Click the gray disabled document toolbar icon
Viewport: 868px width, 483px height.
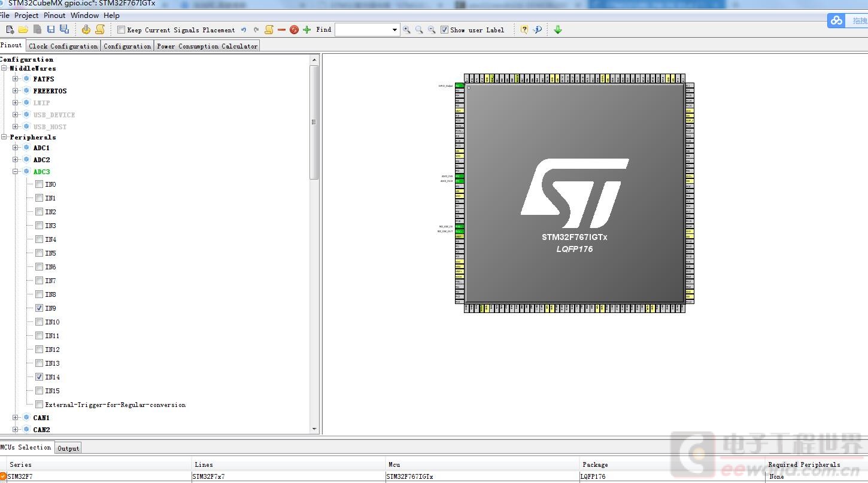click(x=37, y=29)
